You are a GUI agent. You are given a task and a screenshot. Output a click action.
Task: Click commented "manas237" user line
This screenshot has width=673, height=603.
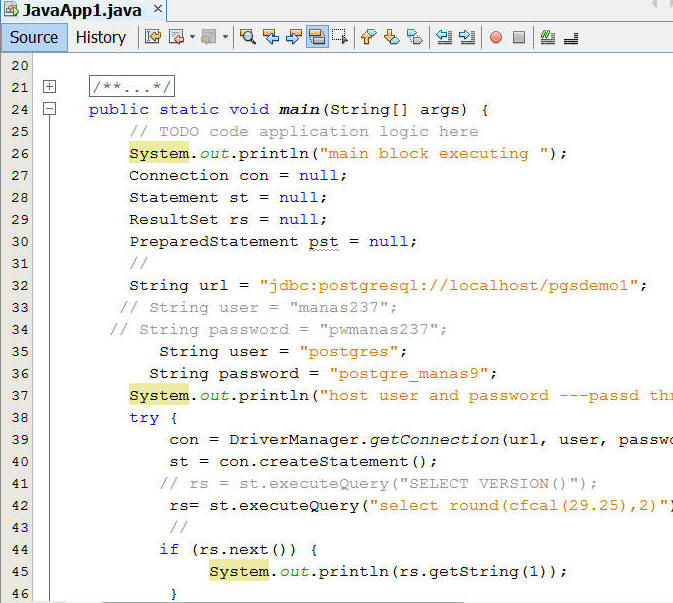258,307
